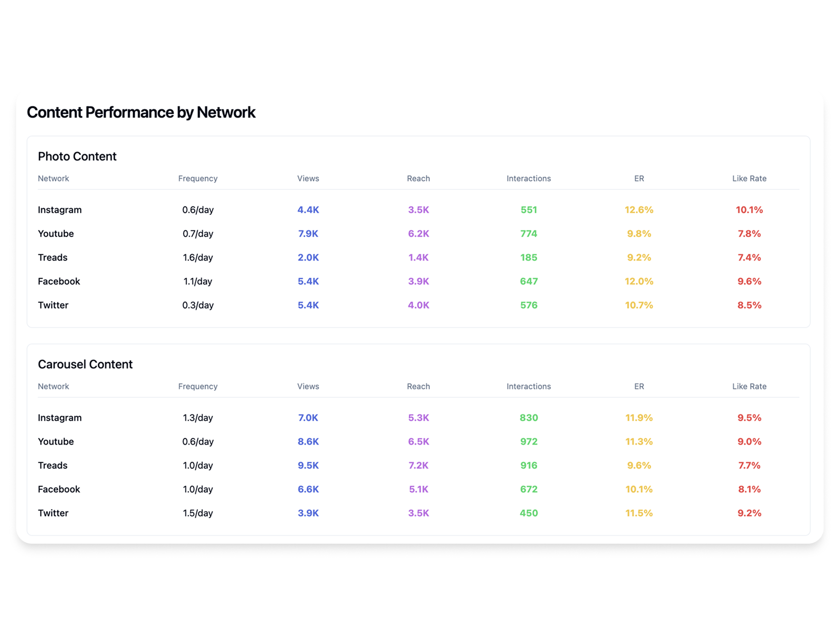
Task: Select the Photo Content section title
Action: point(77,156)
